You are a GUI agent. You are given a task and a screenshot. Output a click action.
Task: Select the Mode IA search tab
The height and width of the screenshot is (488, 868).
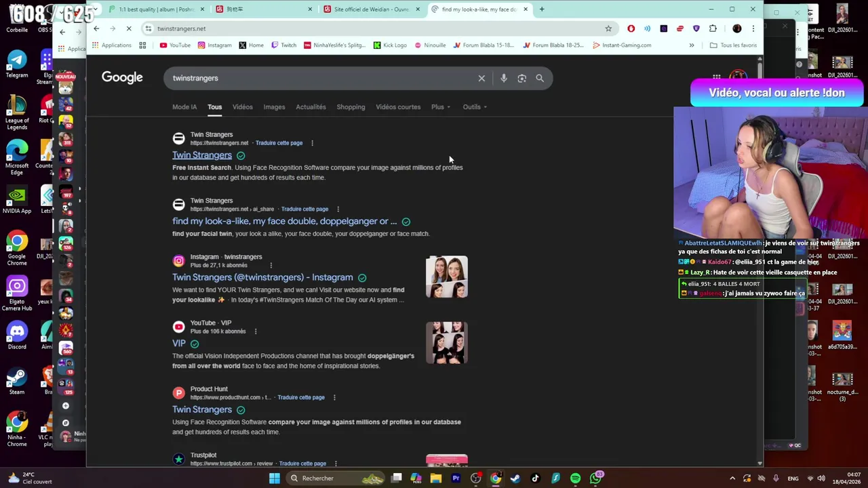[x=184, y=107]
